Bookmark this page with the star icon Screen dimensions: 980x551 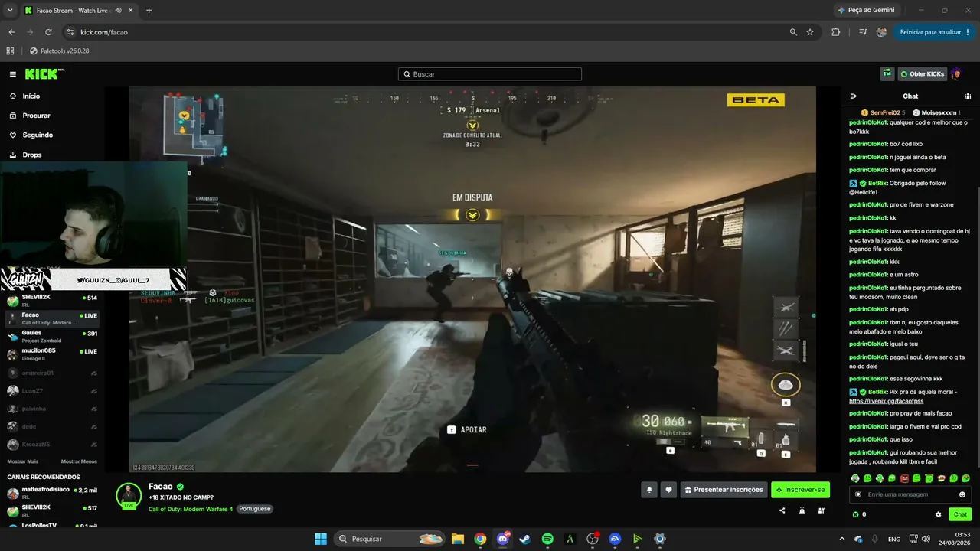tap(810, 32)
